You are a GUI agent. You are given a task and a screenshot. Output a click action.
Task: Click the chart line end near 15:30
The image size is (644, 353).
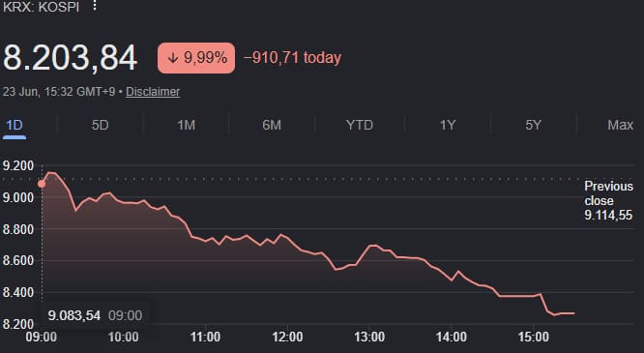click(x=573, y=313)
